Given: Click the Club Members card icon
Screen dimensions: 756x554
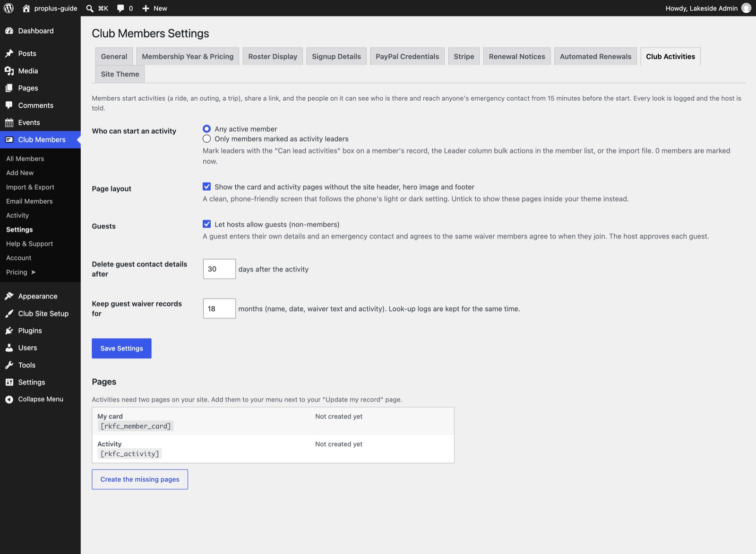Looking at the screenshot, I should (9, 139).
